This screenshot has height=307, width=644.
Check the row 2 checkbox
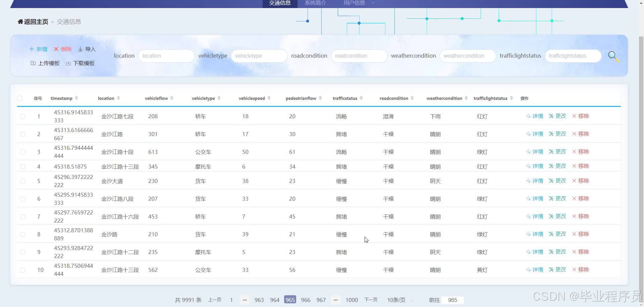(23, 134)
